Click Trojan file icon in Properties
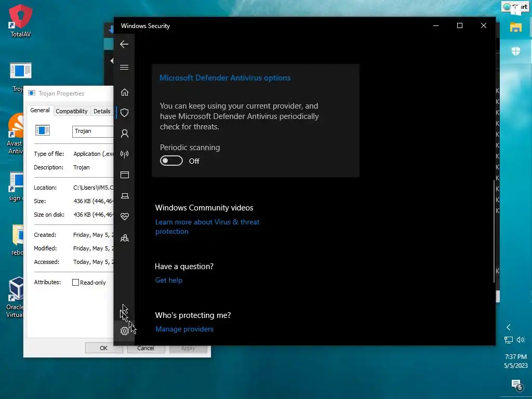The height and width of the screenshot is (399, 532). [43, 130]
